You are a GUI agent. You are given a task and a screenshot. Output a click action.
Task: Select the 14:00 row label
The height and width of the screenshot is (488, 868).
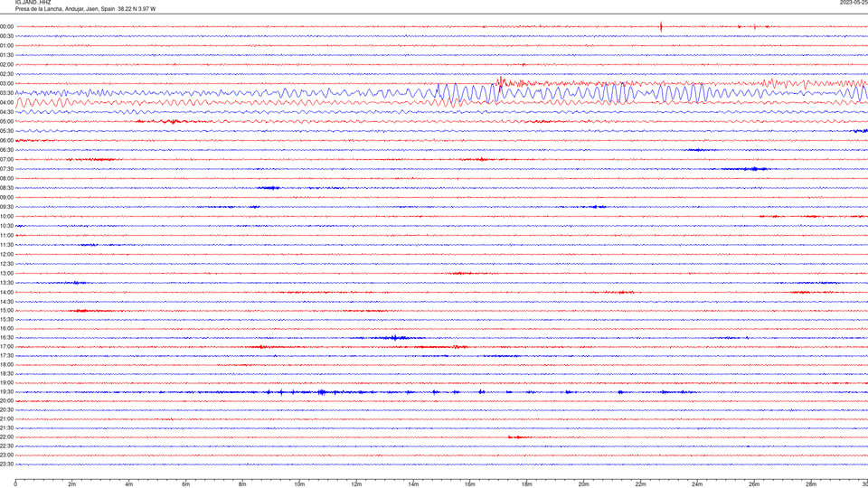point(6,292)
